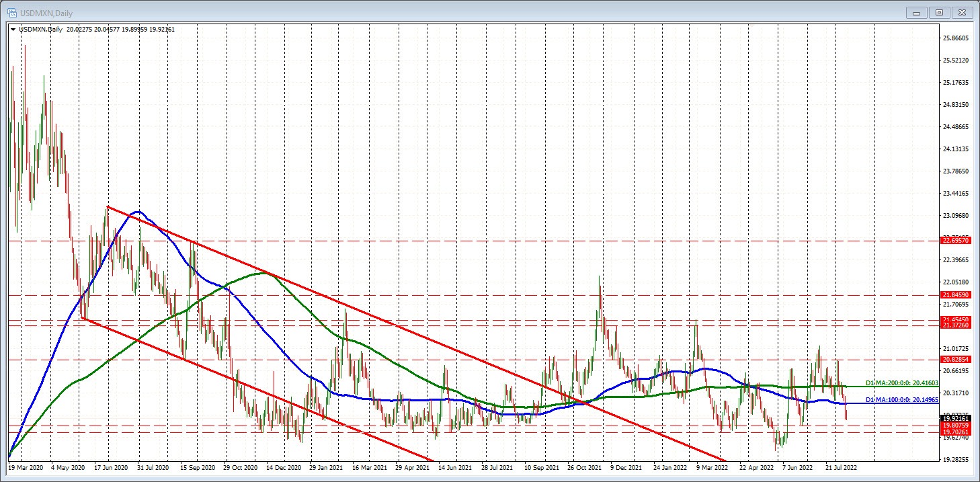Collapse the OHLC quote display arrow

click(x=13, y=30)
